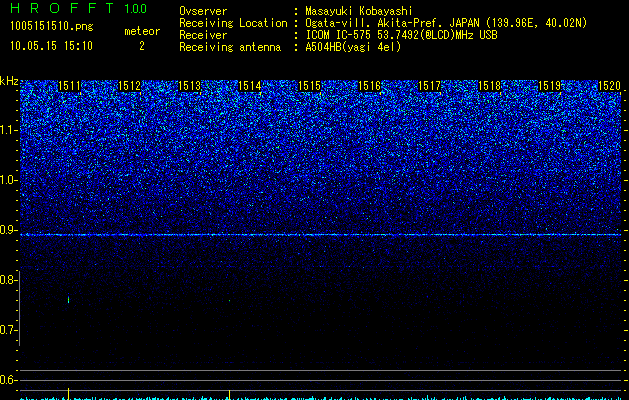Click the yellow meteor detection tick near 1511
Screen dimensions: 629x400
pos(69,394)
